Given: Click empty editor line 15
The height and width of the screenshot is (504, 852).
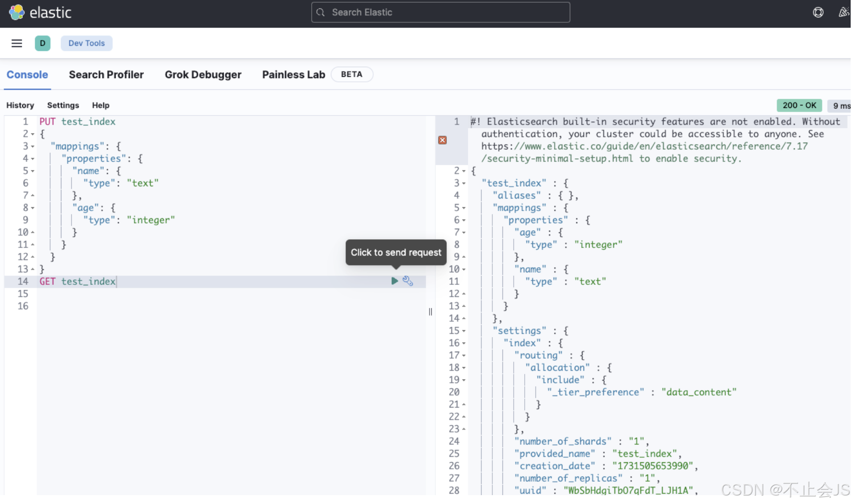Looking at the screenshot, I should point(231,294).
